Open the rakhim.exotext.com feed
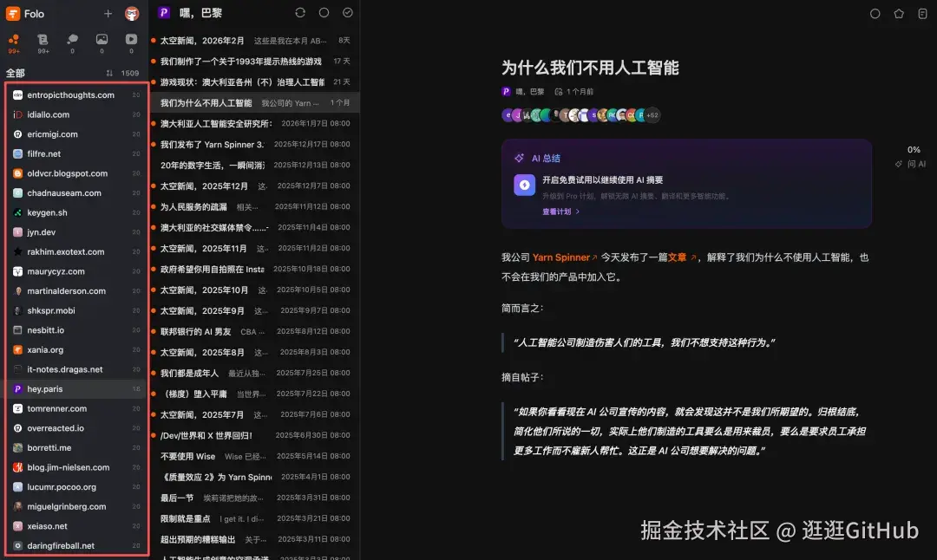The image size is (937, 560). coord(75,252)
